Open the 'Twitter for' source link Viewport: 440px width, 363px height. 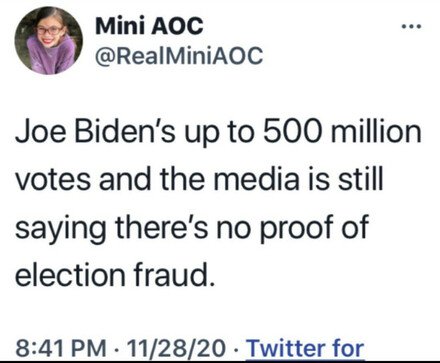[x=305, y=348]
